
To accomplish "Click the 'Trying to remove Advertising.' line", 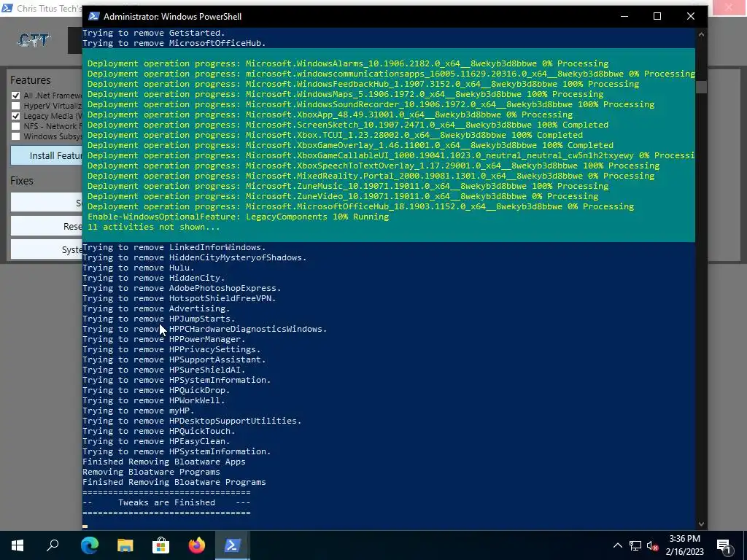I will pos(156,308).
